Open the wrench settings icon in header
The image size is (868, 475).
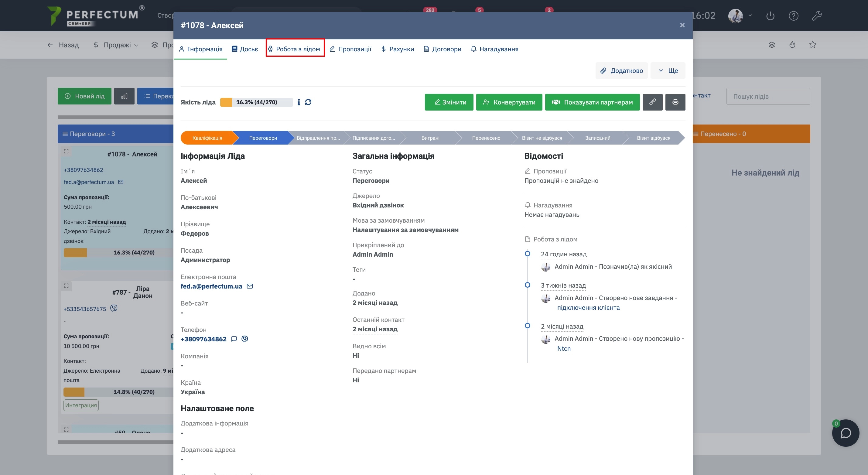[x=817, y=16]
